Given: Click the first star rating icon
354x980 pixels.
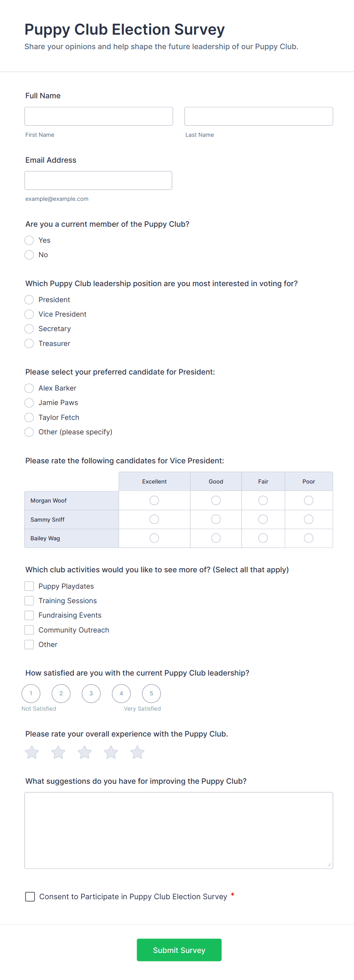Looking at the screenshot, I should point(32,753).
